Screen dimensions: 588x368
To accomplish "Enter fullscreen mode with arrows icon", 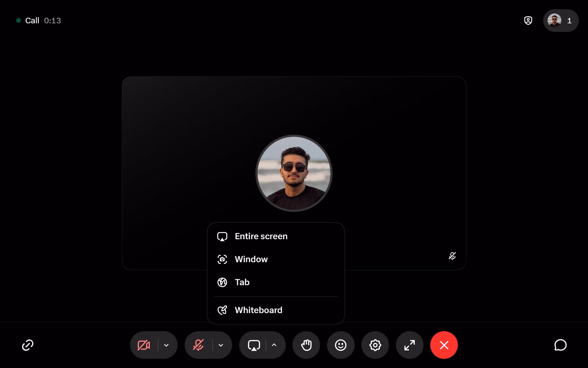I will (x=410, y=345).
